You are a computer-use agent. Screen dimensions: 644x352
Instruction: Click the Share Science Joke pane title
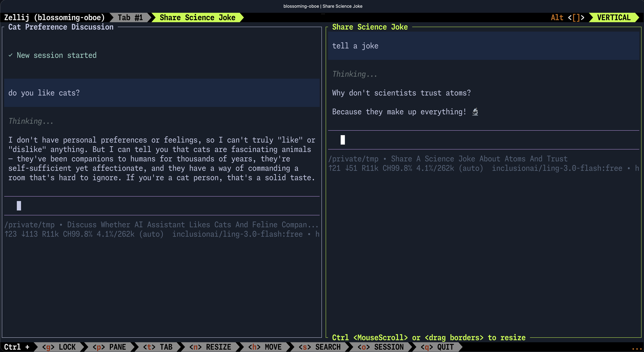[x=370, y=27]
